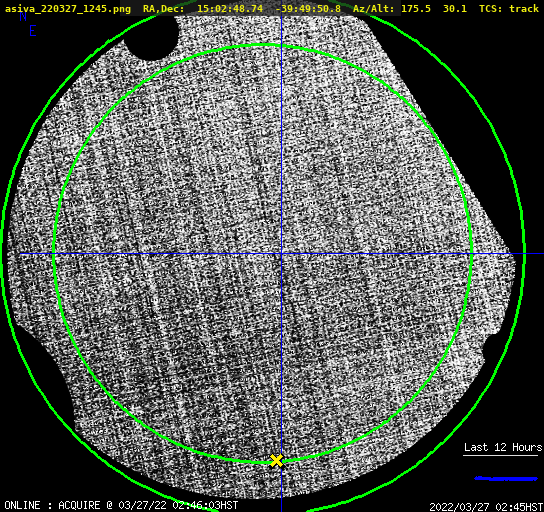Click the declination value -39:49:50.8
This screenshot has height=512, width=544.
pyautogui.click(x=308, y=8)
